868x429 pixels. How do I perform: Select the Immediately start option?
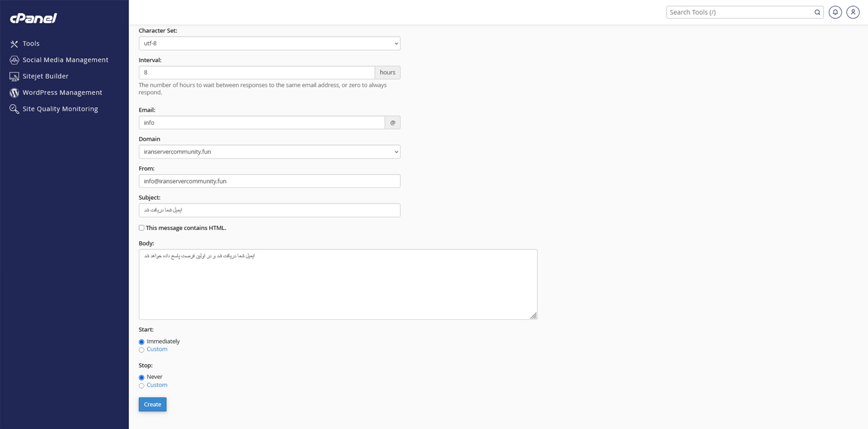(x=141, y=342)
